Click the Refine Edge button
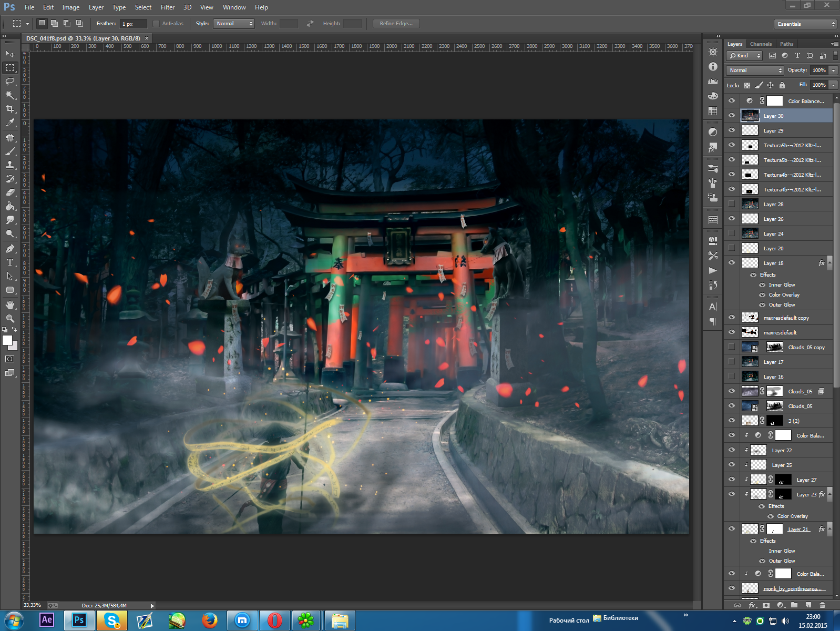840x631 pixels. point(396,24)
